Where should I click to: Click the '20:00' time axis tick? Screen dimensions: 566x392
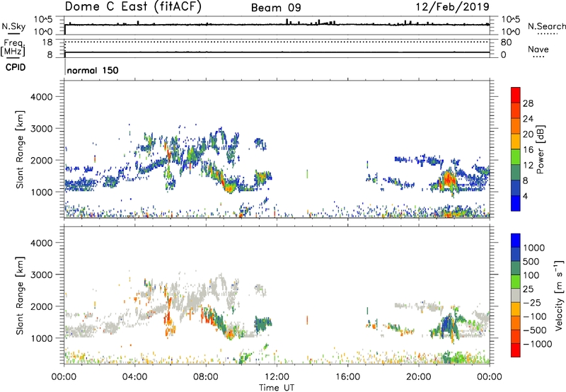tap(418, 377)
